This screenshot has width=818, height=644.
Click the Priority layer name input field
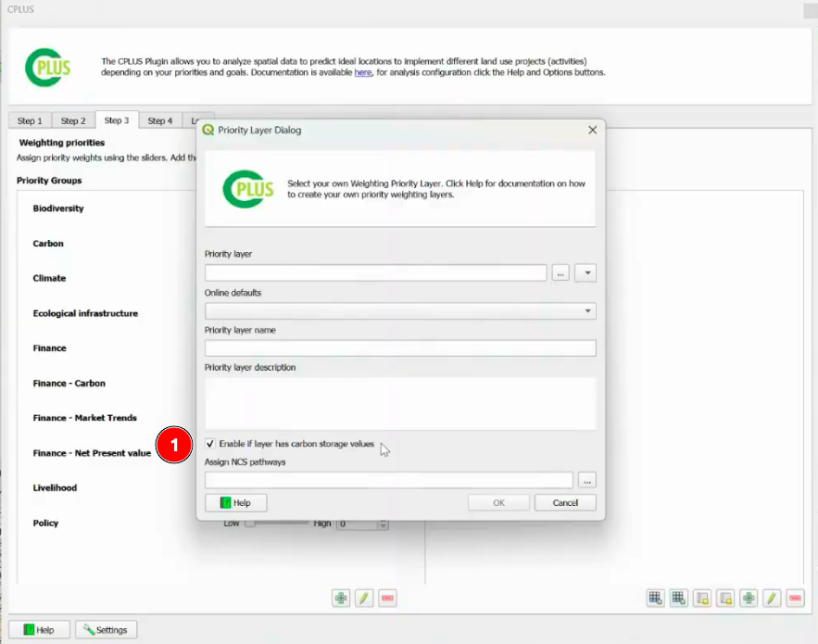click(398, 347)
